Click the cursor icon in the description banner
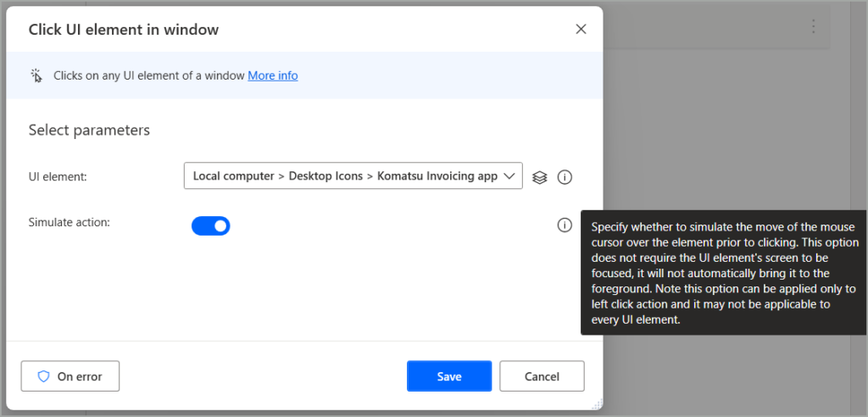Viewport: 868px width, 417px height. point(36,75)
